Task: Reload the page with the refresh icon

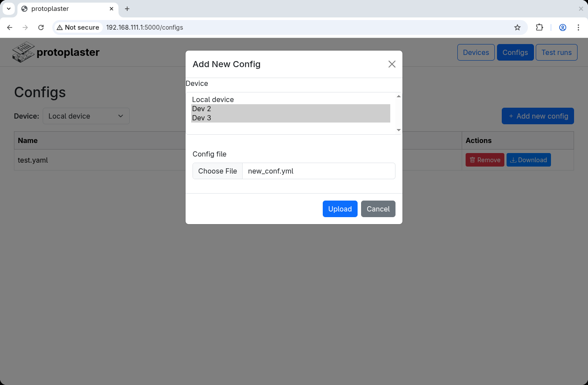Action: tap(41, 27)
